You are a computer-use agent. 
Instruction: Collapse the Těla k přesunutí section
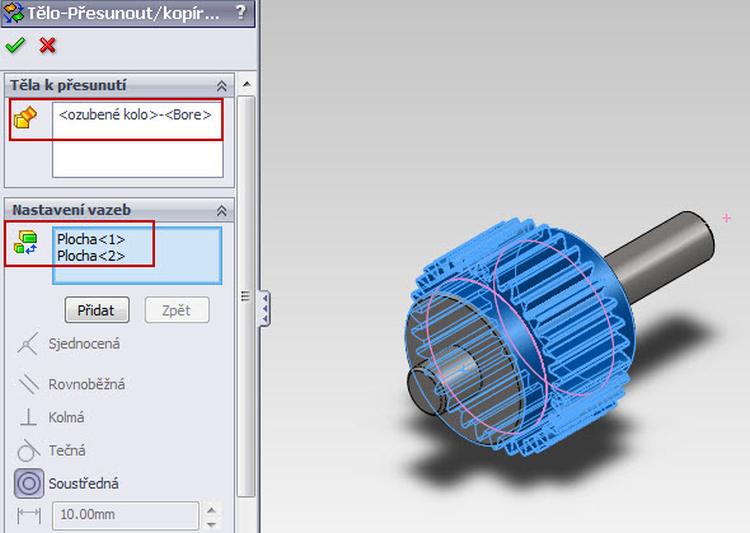pyautogui.click(x=221, y=86)
